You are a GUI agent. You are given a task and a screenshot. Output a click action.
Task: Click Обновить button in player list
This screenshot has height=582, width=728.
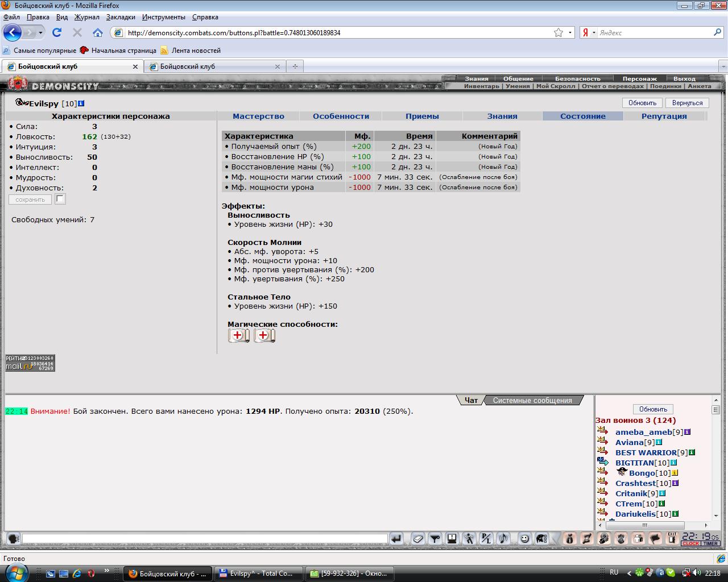[653, 409]
